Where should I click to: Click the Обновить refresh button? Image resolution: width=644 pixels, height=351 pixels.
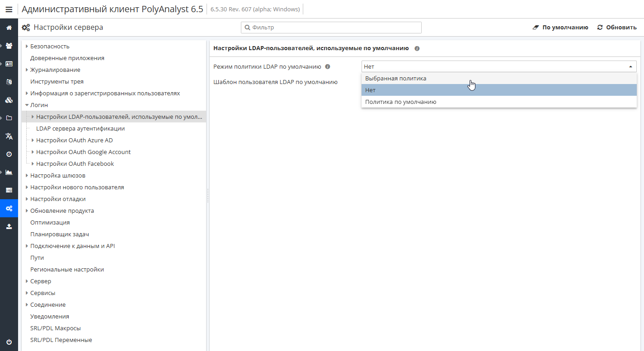coord(617,28)
